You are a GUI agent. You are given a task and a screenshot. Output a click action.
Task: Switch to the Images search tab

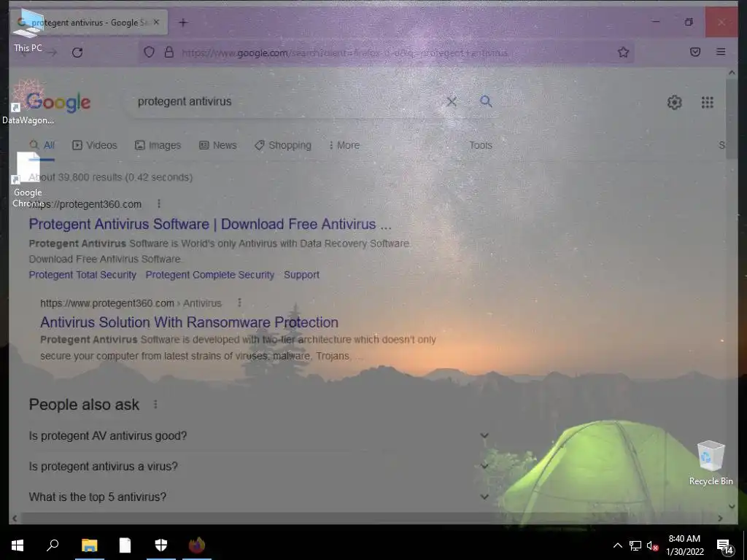point(158,145)
